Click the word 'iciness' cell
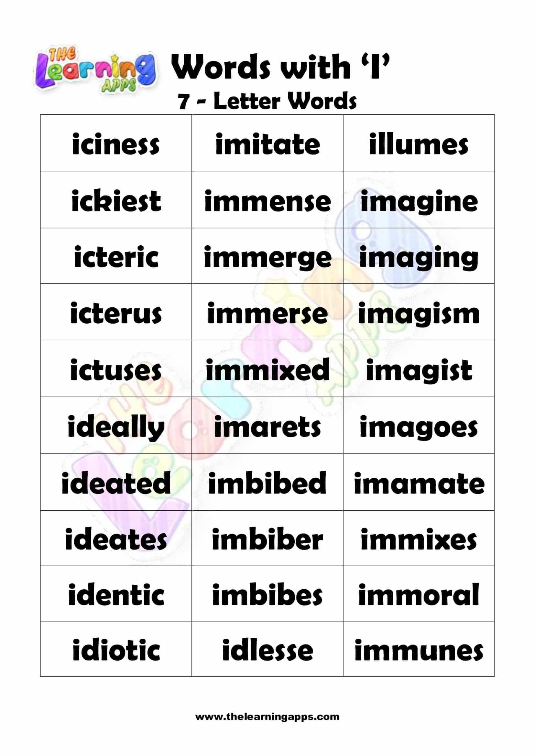Screen dimensions: 535x756 [115, 144]
